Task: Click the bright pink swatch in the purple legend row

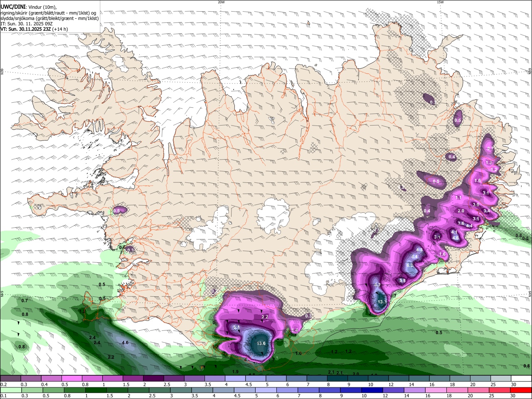Action: pyautogui.click(x=72, y=379)
